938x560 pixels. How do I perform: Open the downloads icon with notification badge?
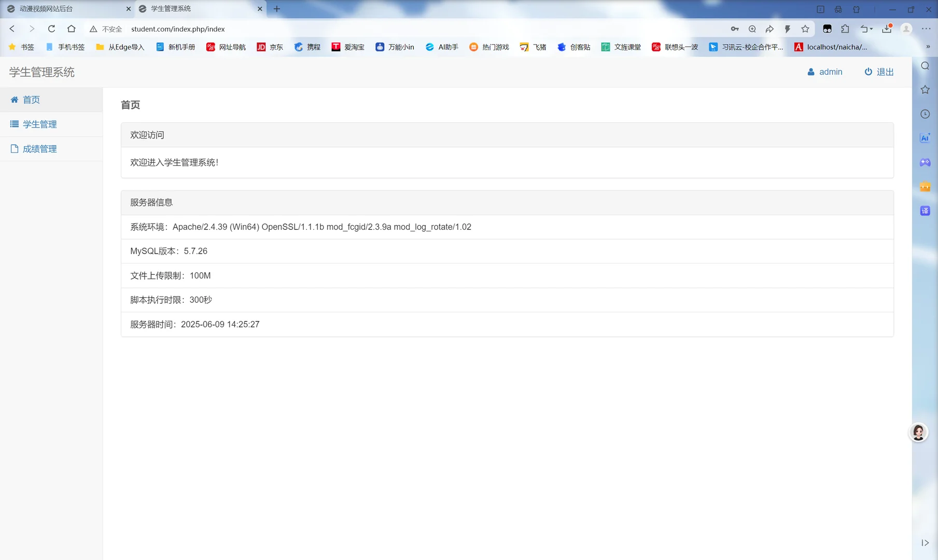click(x=886, y=29)
